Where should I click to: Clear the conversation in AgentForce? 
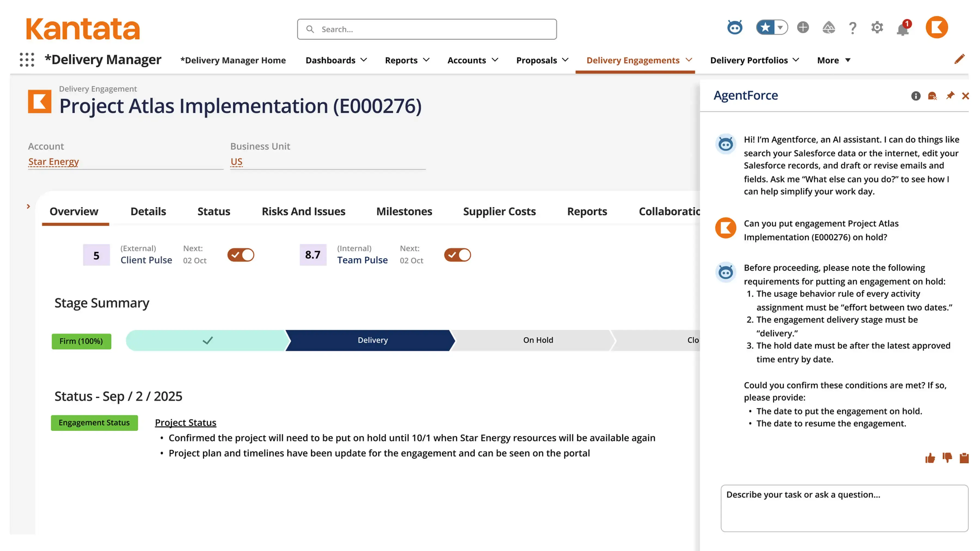(x=932, y=96)
